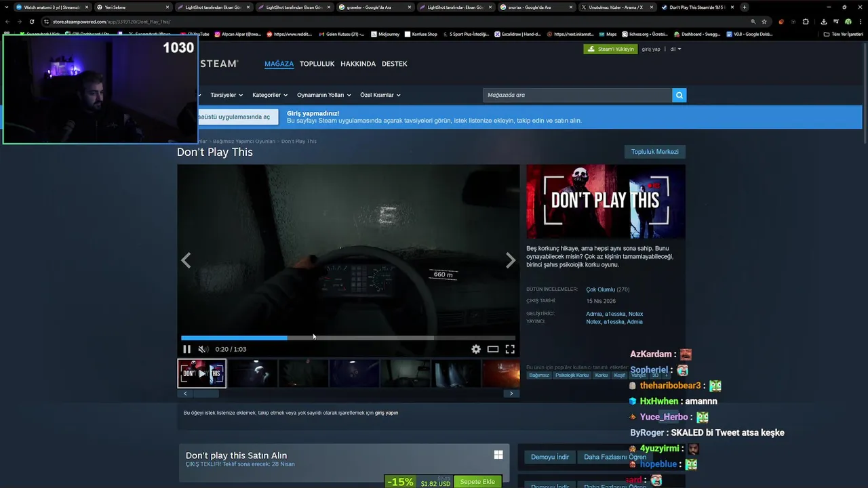The height and width of the screenshot is (488, 868).
Task: Open Topluluk Merkezi
Action: click(655, 152)
